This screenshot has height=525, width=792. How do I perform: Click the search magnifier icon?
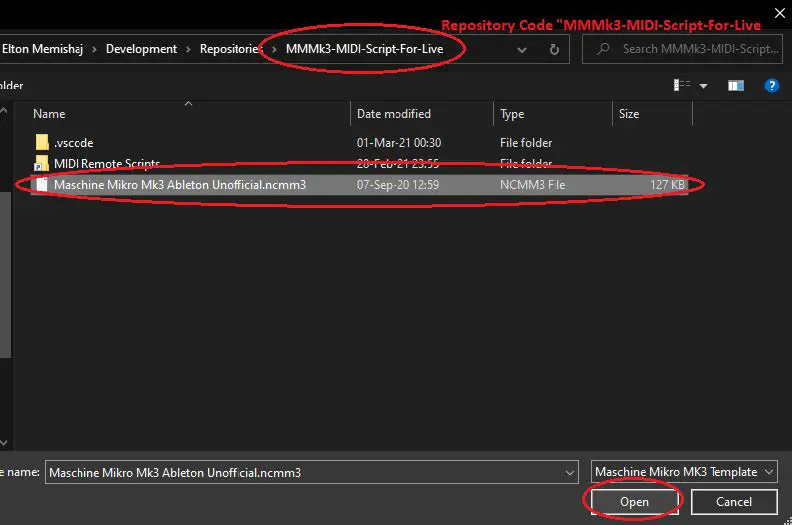(603, 49)
